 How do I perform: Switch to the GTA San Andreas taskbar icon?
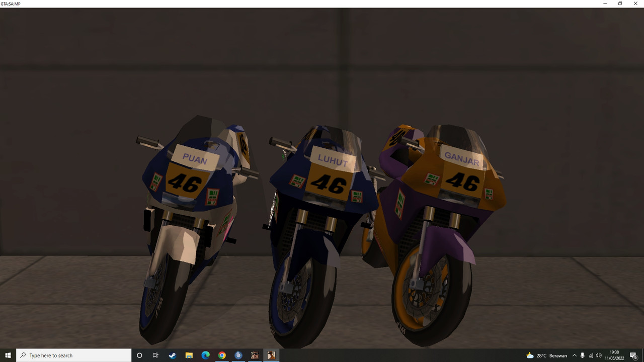click(255, 355)
